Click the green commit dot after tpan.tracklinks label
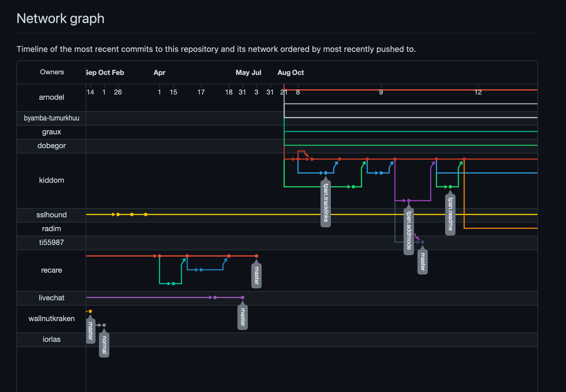The image size is (566, 392). click(353, 187)
